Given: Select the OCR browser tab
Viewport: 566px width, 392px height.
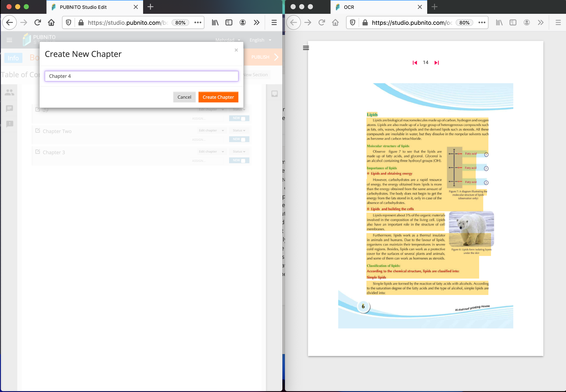Looking at the screenshot, I should [x=379, y=7].
